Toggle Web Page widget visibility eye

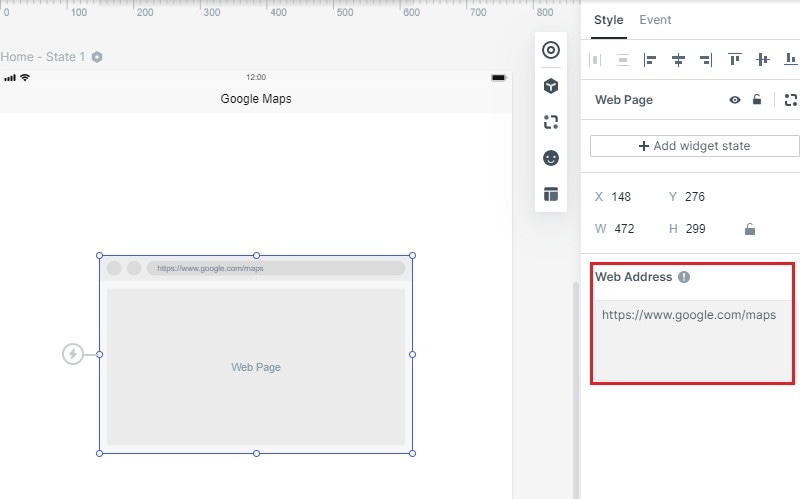735,100
